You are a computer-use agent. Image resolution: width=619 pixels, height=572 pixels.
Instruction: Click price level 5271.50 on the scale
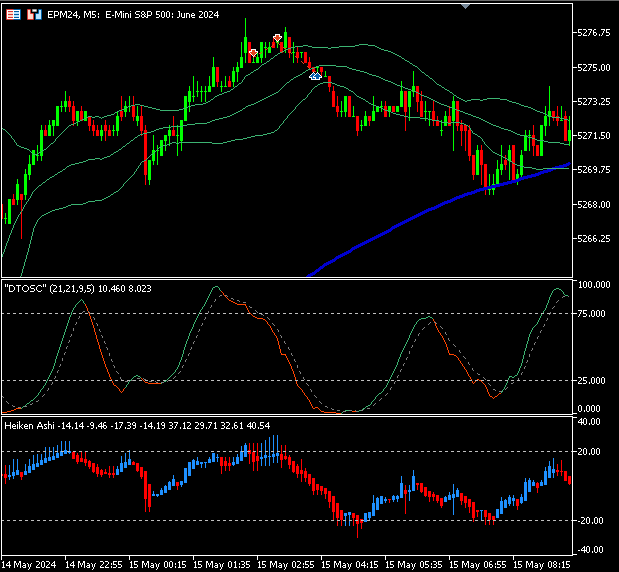(594, 136)
